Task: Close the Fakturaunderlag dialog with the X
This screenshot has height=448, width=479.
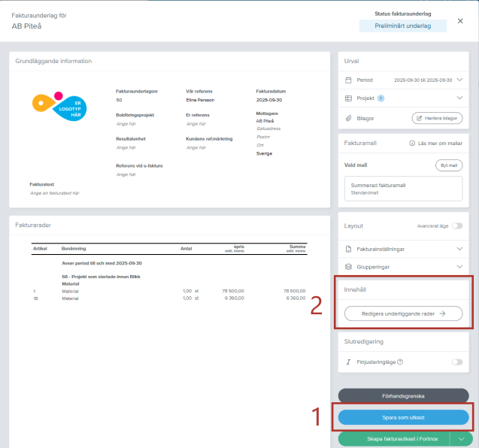Action: click(x=460, y=21)
